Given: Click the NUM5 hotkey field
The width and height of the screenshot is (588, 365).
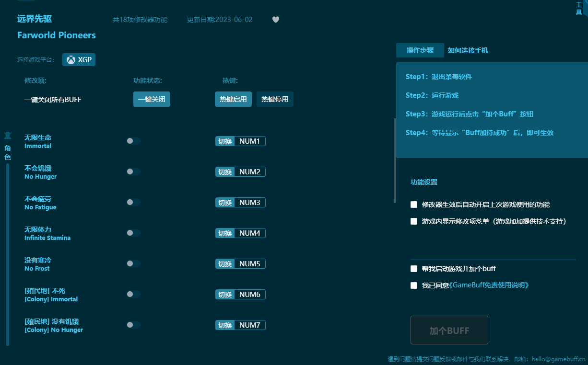Looking at the screenshot, I should click(250, 264).
